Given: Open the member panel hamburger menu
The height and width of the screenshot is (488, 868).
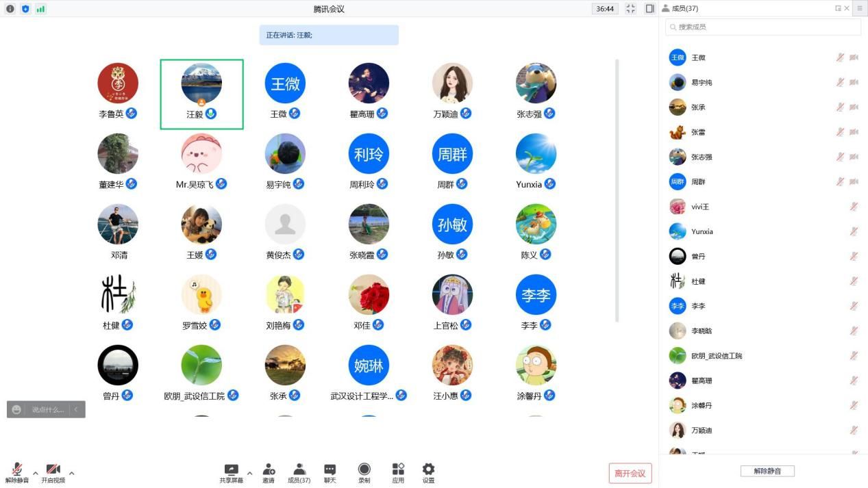Looking at the screenshot, I should [860, 8].
